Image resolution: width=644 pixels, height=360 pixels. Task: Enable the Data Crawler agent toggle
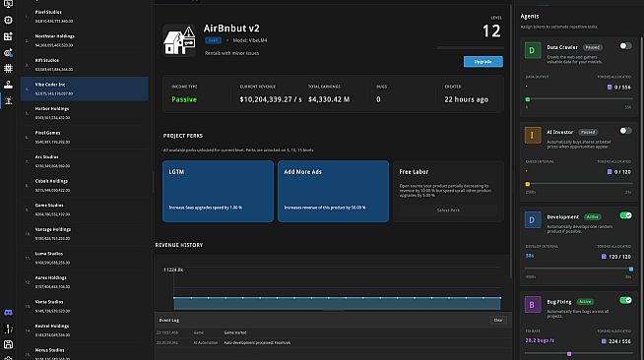click(625, 46)
